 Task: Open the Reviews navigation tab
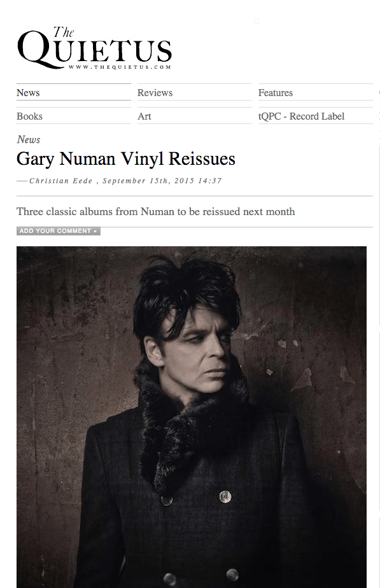point(155,93)
